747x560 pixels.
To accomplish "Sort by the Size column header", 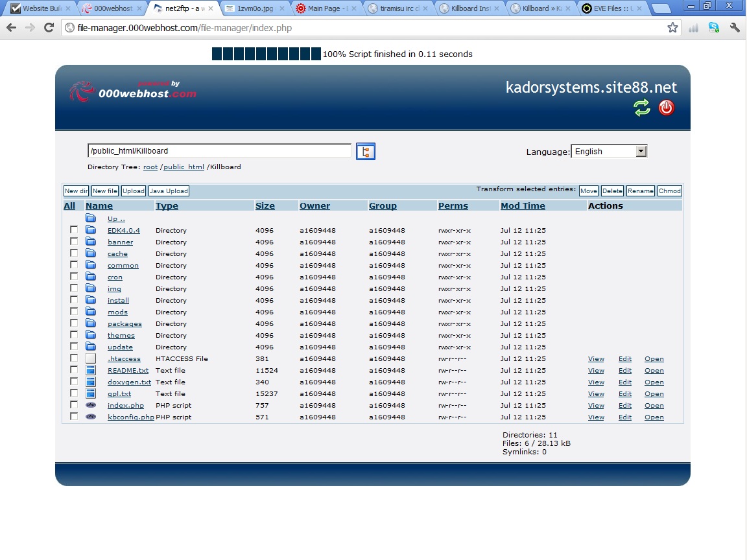I will click(265, 205).
